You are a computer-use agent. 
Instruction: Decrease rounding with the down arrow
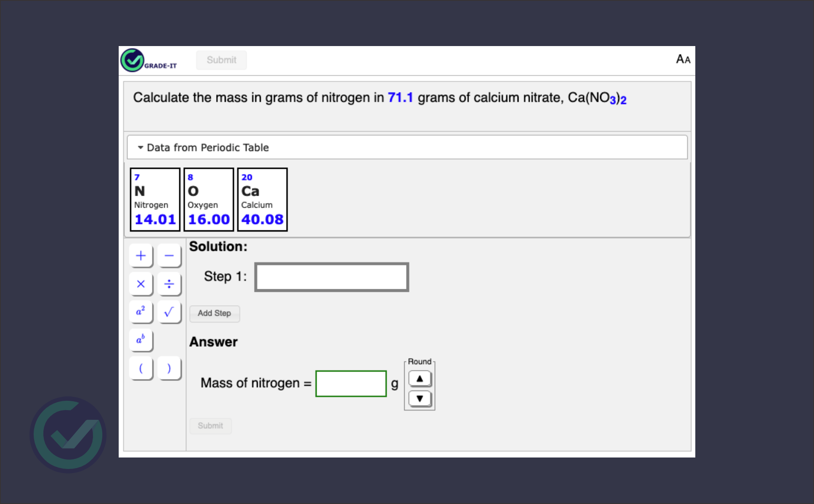pyautogui.click(x=419, y=398)
